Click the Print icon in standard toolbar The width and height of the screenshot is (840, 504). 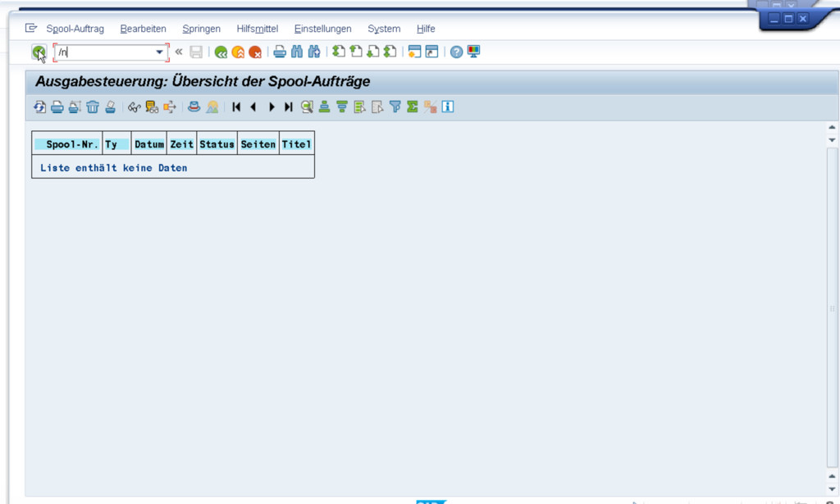click(x=280, y=52)
